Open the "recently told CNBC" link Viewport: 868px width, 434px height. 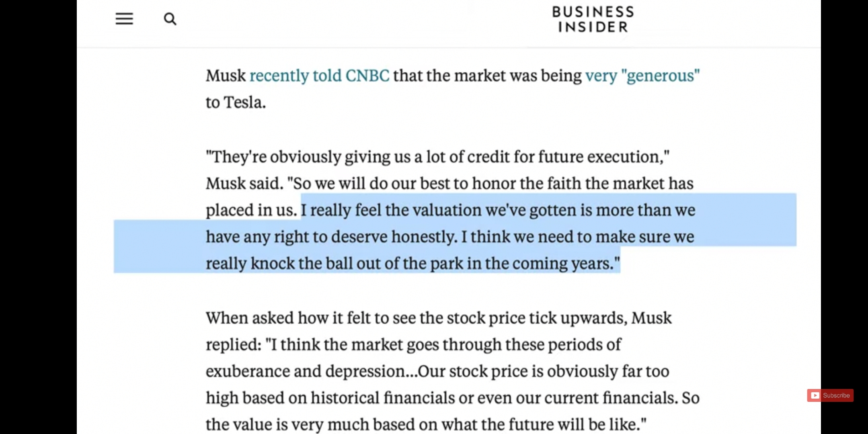pyautogui.click(x=319, y=76)
